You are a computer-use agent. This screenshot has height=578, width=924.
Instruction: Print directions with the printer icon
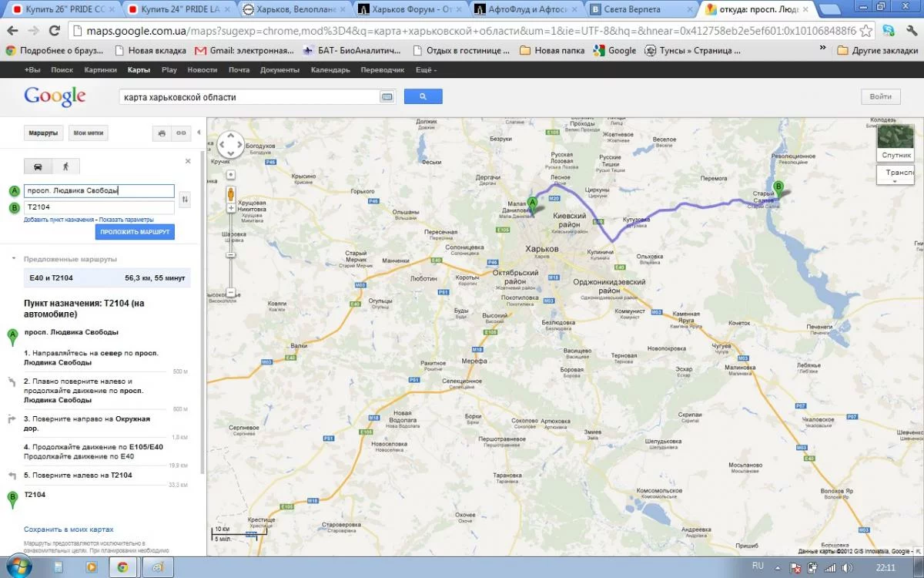point(162,133)
